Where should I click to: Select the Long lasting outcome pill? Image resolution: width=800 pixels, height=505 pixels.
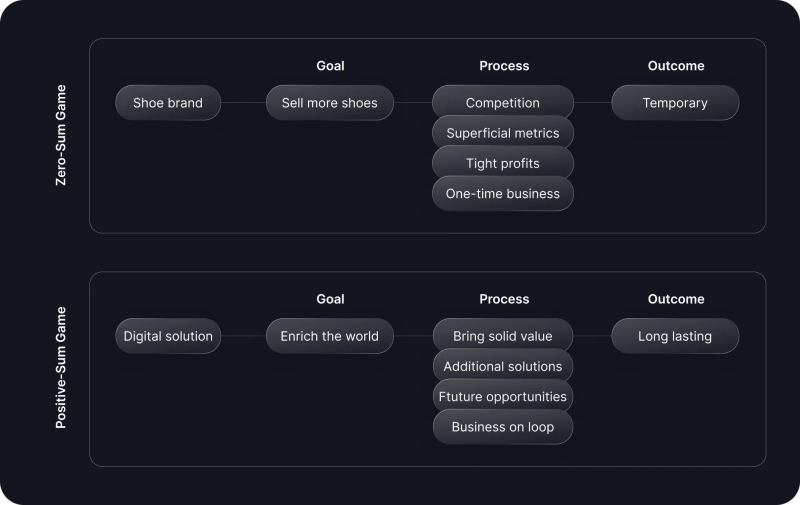pos(675,336)
